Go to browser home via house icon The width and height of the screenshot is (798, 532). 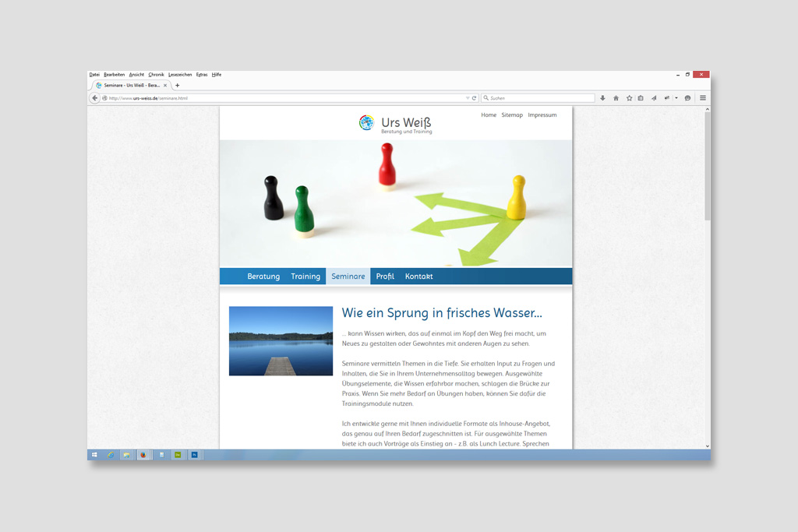616,98
